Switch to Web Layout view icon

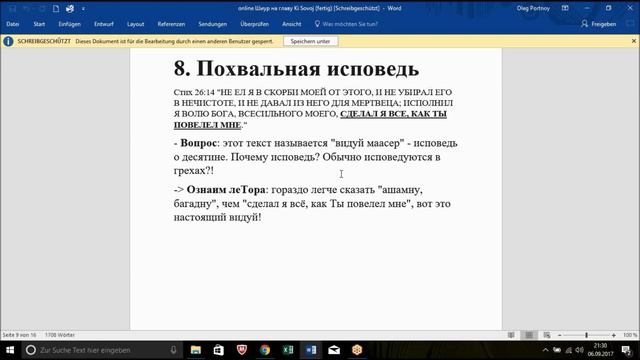click(x=547, y=335)
